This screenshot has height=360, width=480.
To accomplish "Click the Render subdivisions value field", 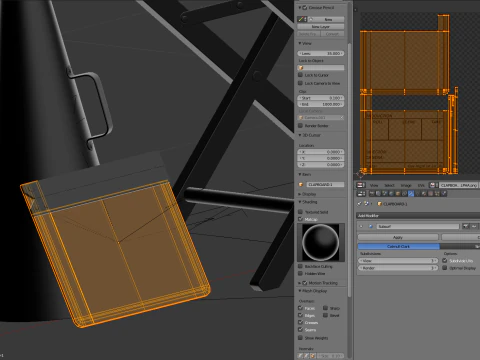I will 399,268.
